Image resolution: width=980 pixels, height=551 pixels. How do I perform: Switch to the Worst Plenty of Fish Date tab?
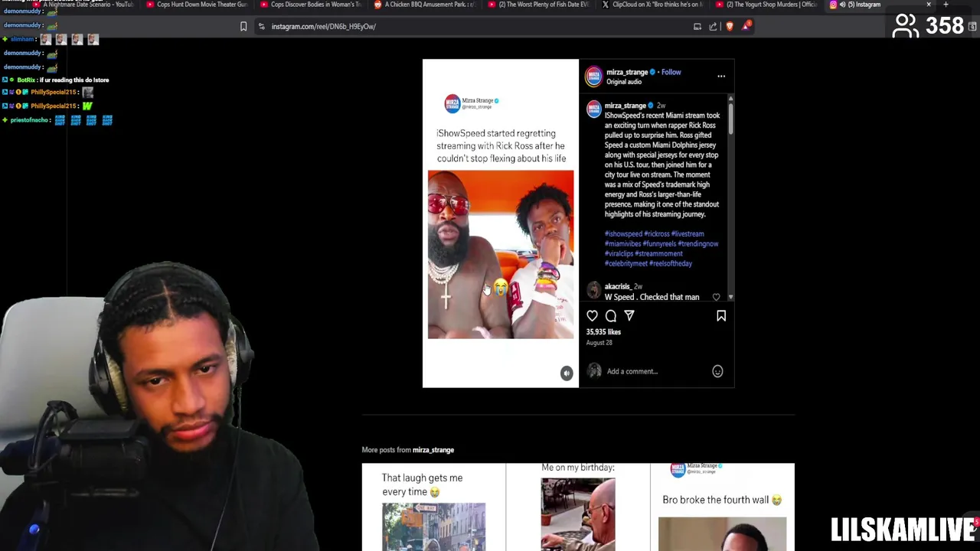539,5
